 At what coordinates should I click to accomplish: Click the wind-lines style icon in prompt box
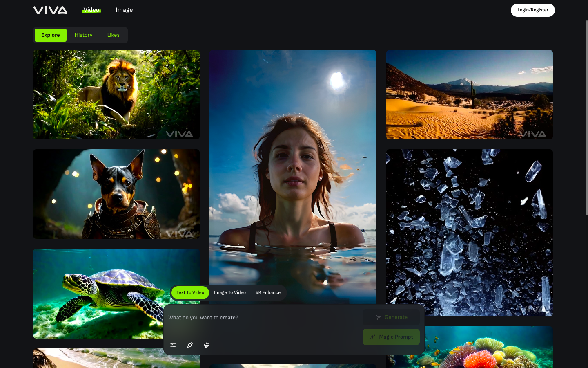(207, 345)
